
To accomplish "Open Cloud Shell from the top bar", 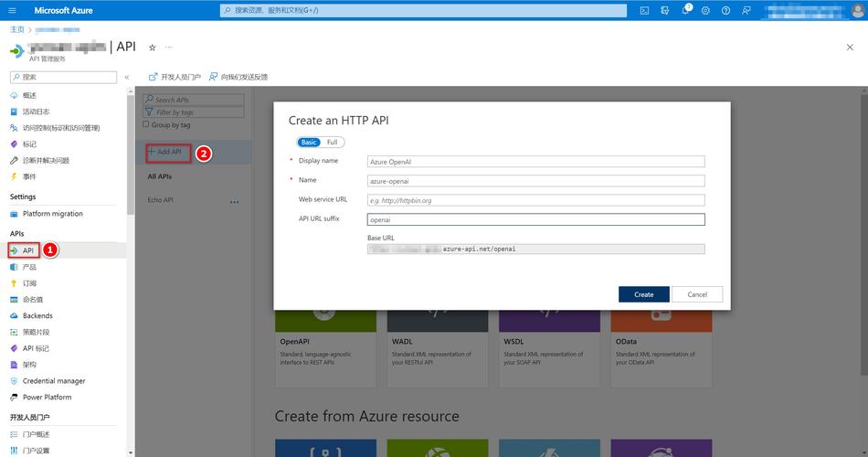I will pyautogui.click(x=644, y=11).
